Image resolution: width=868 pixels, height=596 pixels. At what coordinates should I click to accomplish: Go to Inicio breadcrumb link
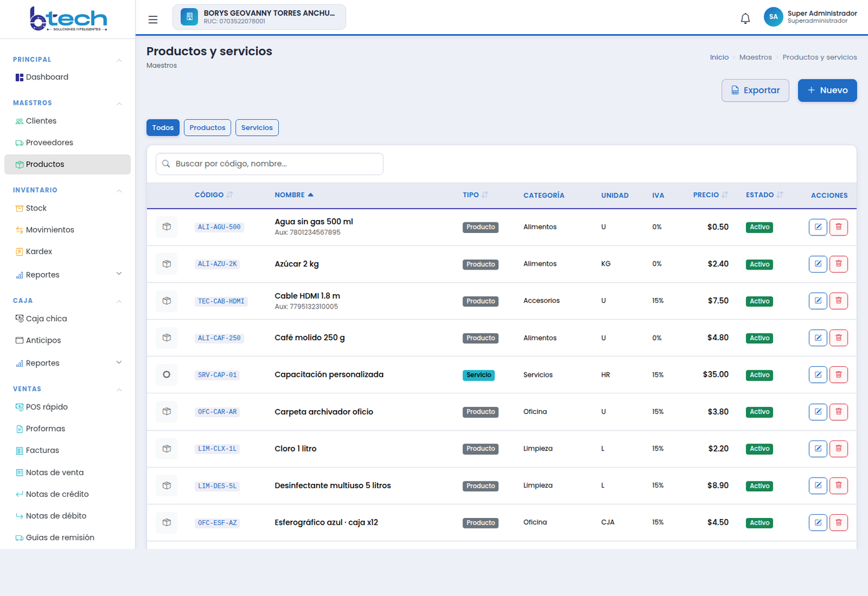[x=719, y=57]
